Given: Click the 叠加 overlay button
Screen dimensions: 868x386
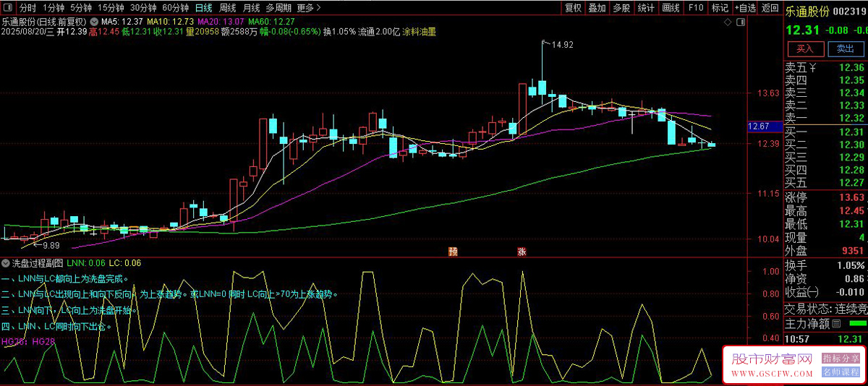Looking at the screenshot, I should (x=597, y=8).
